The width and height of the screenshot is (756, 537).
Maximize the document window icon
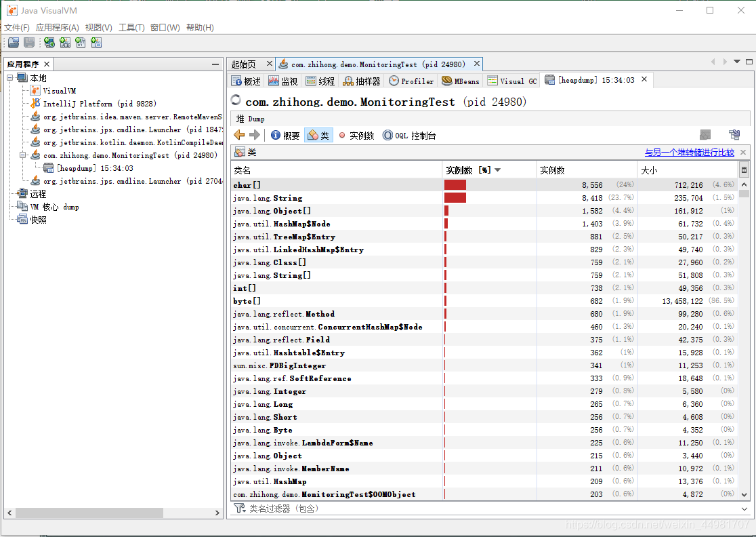point(749,62)
